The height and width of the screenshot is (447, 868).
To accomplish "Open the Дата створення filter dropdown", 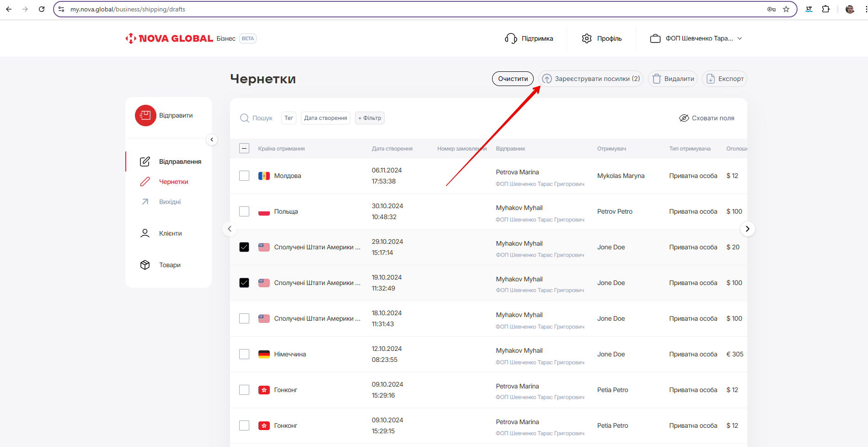I will [x=325, y=118].
